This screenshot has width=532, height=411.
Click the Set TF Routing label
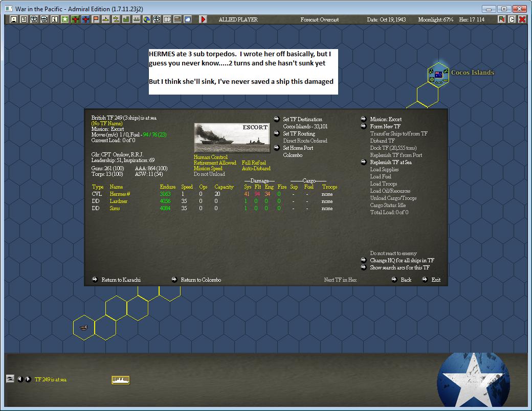pyautogui.click(x=299, y=133)
